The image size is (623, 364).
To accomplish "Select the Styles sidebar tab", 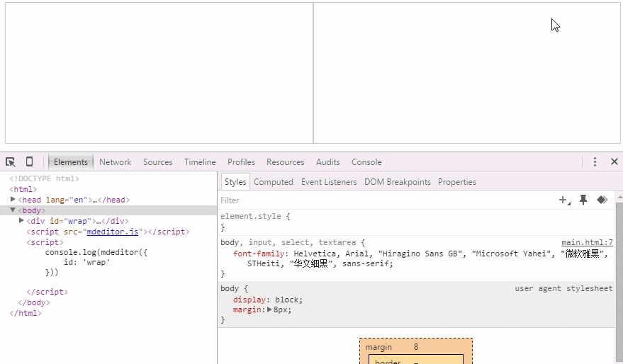I will pyautogui.click(x=235, y=182).
